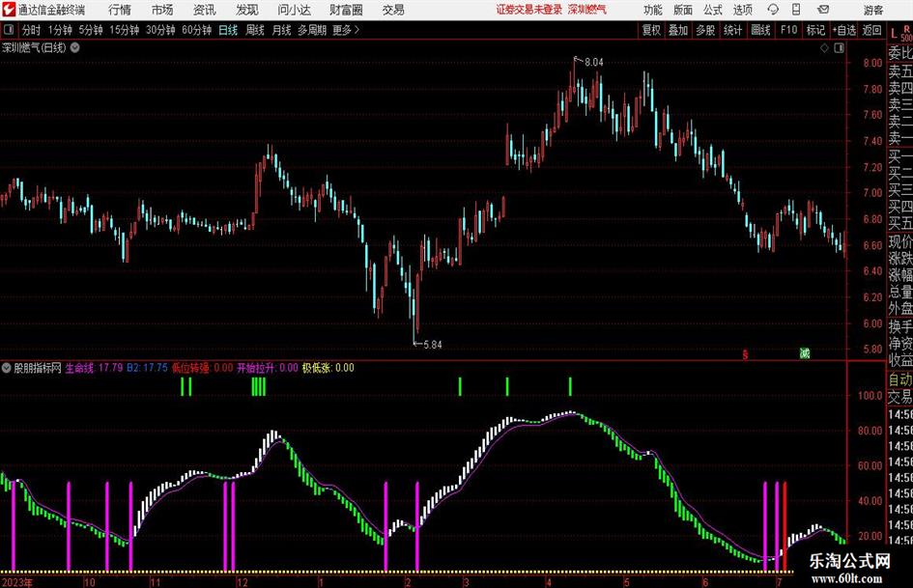This screenshot has width=913, height=588.
Task: Open the 功能 menu
Action: pyautogui.click(x=653, y=10)
